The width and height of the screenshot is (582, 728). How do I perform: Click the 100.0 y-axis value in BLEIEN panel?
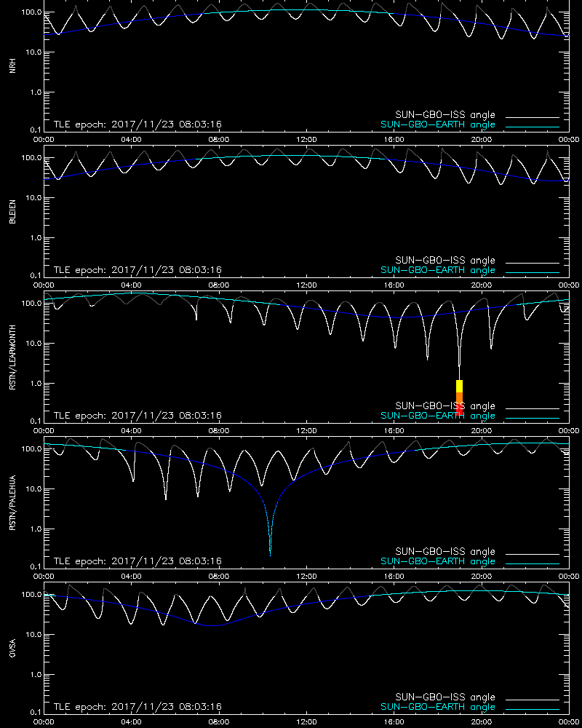point(31,158)
